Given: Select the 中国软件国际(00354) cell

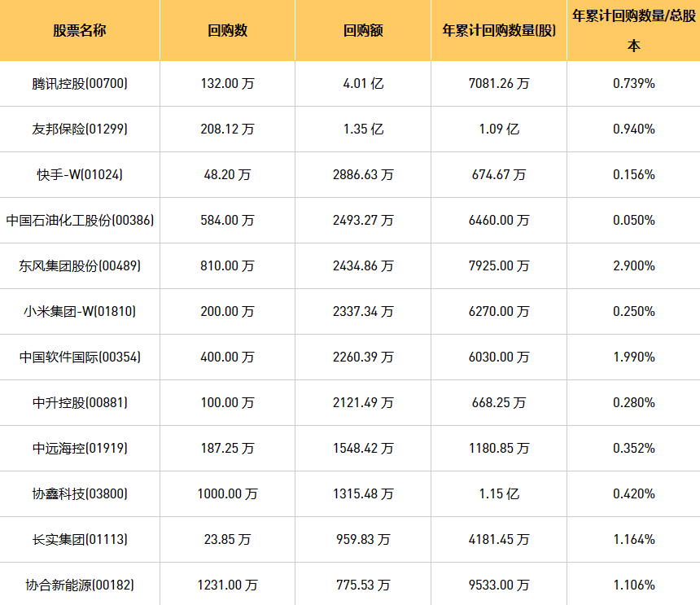Looking at the screenshot, I should (x=80, y=357).
